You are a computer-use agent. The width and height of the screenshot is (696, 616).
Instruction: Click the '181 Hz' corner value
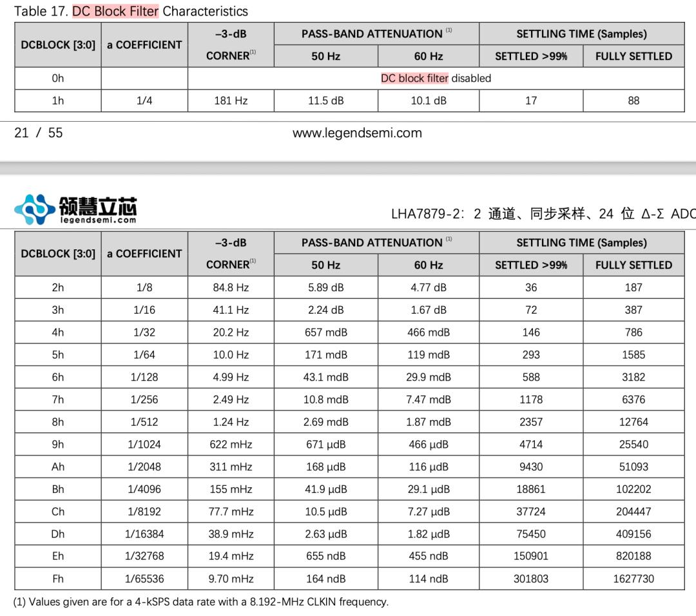click(x=231, y=101)
